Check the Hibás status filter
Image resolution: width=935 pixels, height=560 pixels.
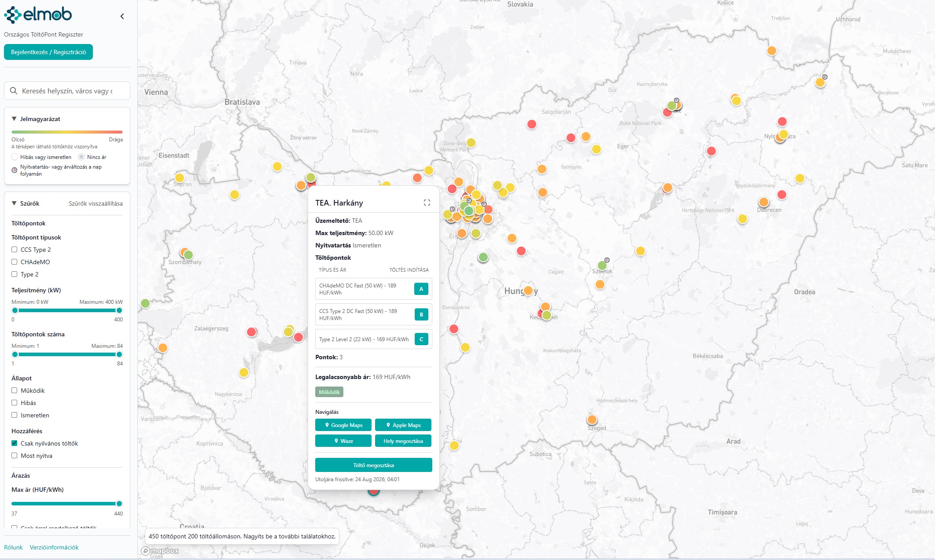15,403
